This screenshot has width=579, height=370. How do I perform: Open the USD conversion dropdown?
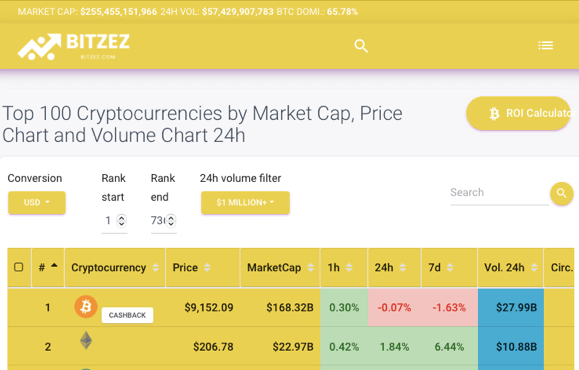tap(37, 202)
